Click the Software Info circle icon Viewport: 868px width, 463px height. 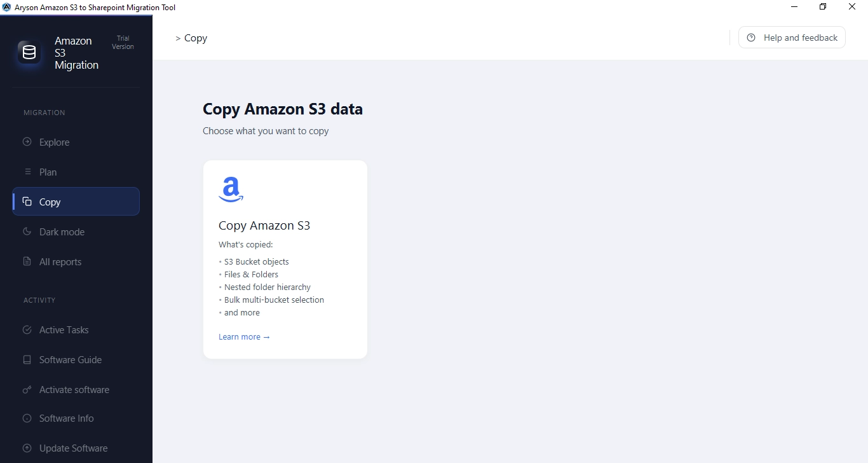pos(27,418)
